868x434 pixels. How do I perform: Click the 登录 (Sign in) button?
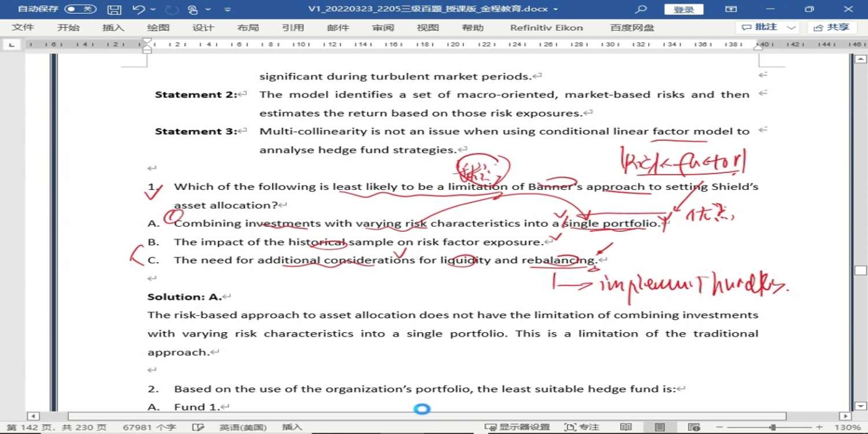pos(683,9)
